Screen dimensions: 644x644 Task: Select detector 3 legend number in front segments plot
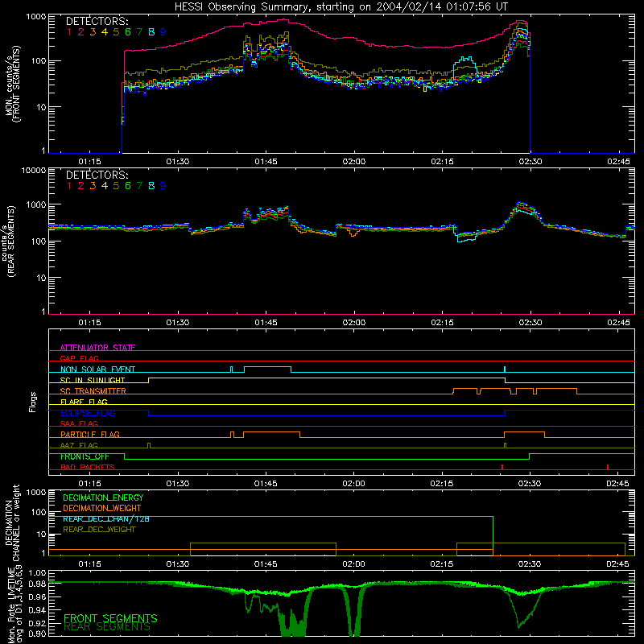pyautogui.click(x=93, y=32)
